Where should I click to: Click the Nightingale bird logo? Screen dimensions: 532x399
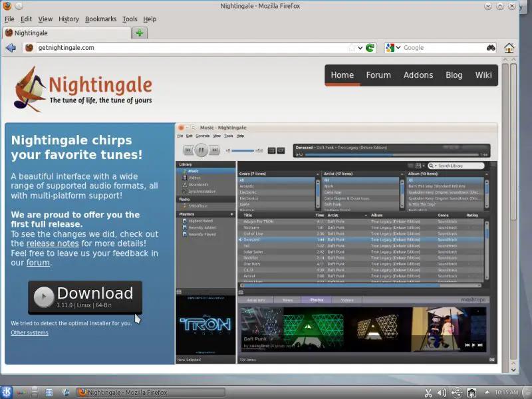click(29, 89)
